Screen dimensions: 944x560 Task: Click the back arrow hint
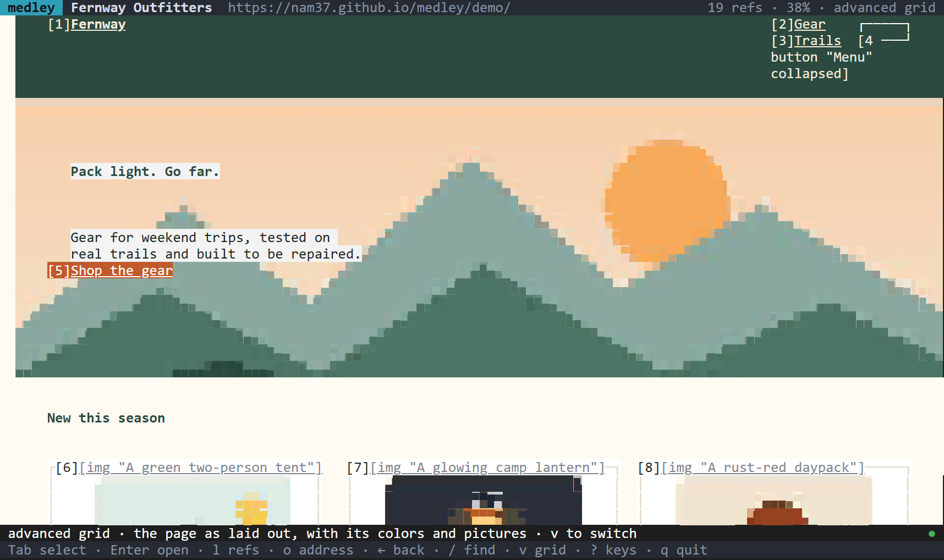(x=401, y=550)
